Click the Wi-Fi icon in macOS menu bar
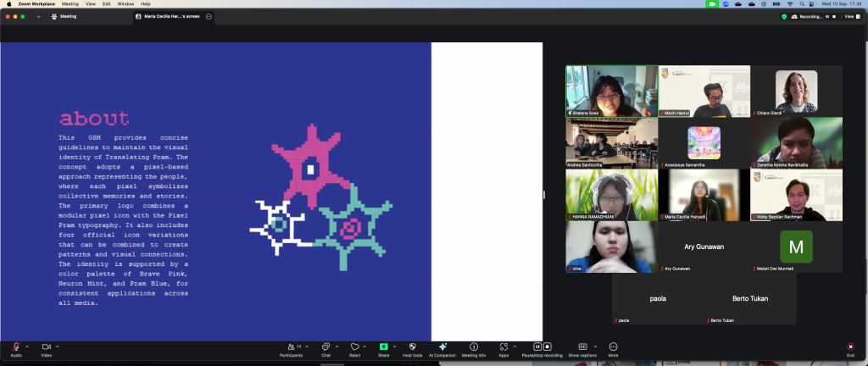The width and height of the screenshot is (868, 366). (x=790, y=4)
